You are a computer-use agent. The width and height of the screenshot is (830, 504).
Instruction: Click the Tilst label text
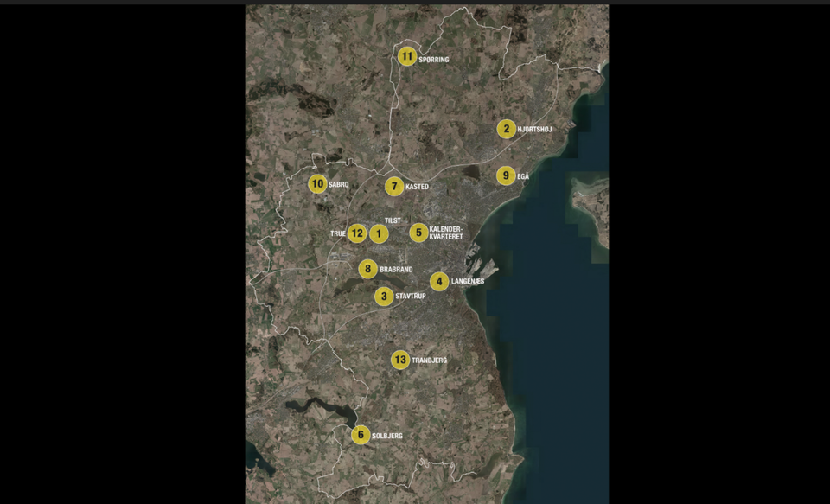(x=393, y=220)
